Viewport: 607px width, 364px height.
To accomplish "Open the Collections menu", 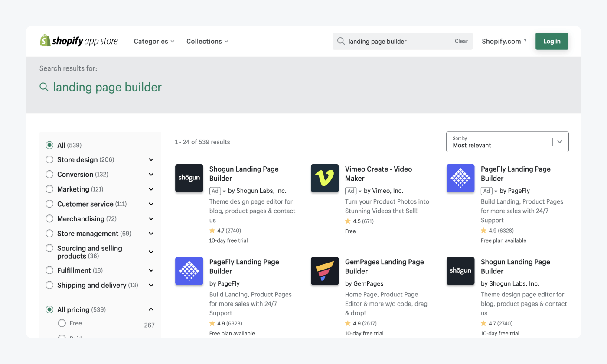I will [x=207, y=41].
